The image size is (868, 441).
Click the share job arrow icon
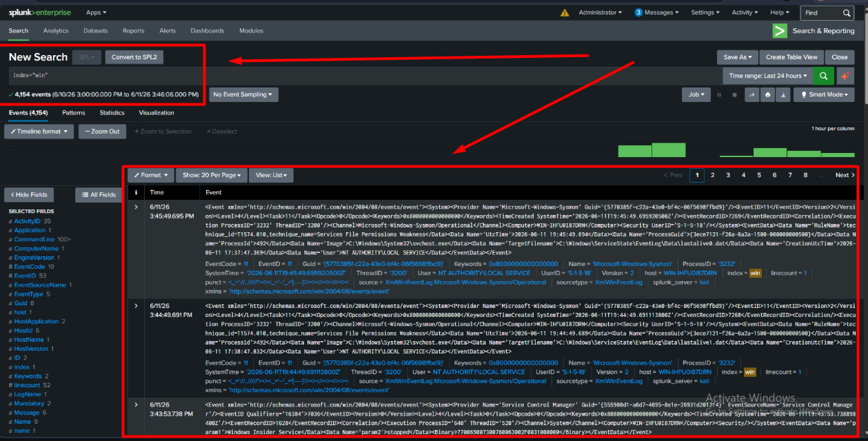click(752, 94)
